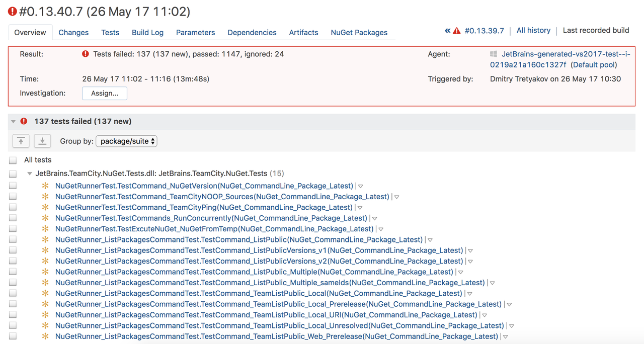Collapse the JetBrains.TeamCity.NuGet.Tests suite tree

30,174
